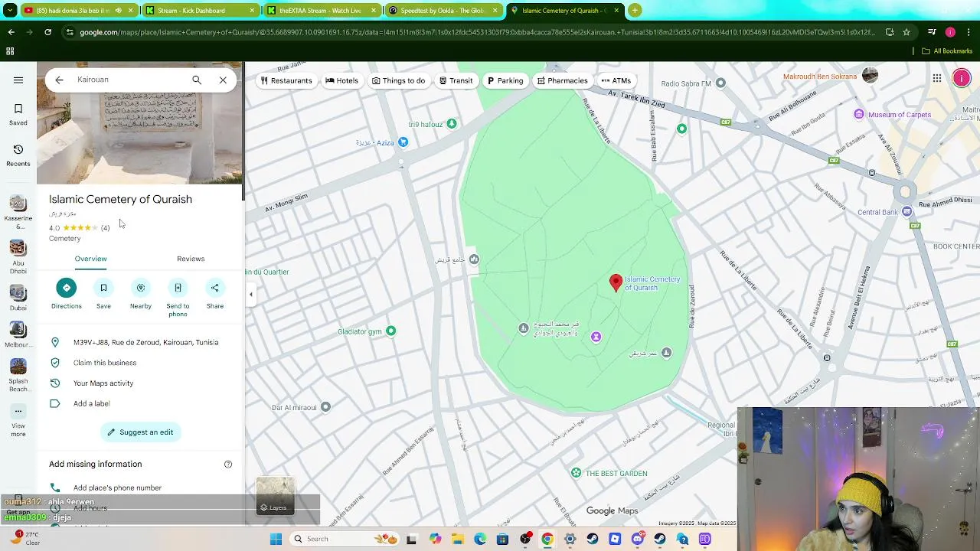
Task: Open Your Maps activity
Action: (x=141, y=383)
